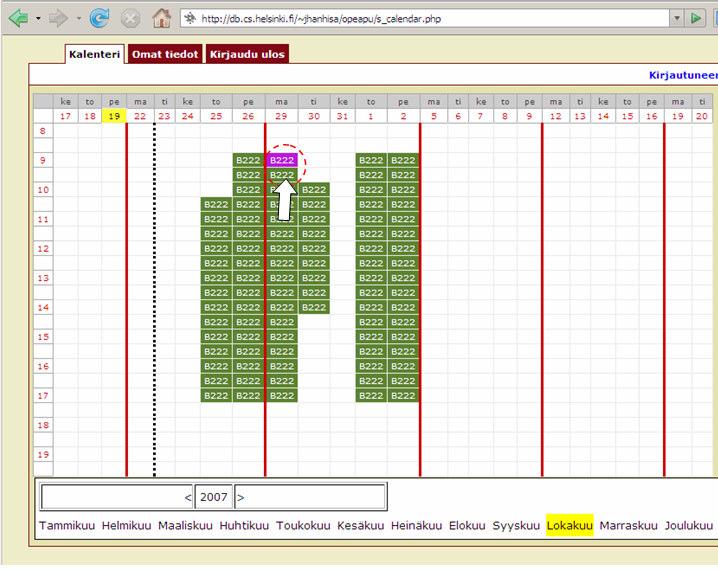The width and height of the screenshot is (718, 572).
Task: Click the site icon in address bar
Action: pos(190,19)
